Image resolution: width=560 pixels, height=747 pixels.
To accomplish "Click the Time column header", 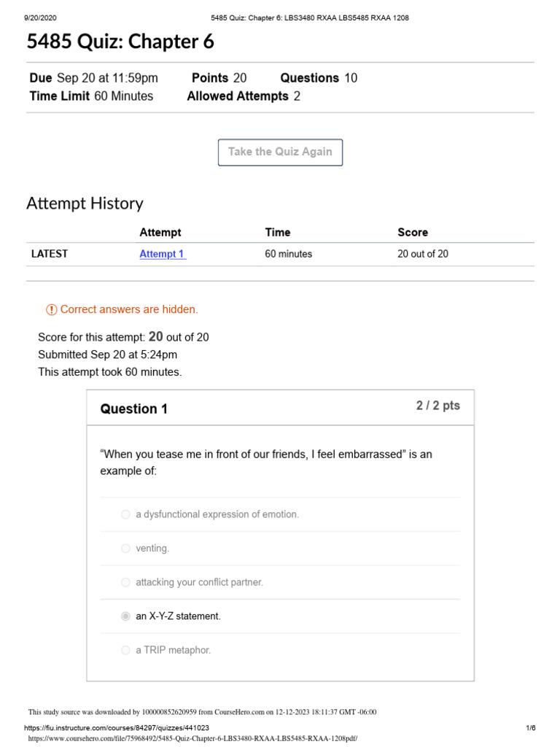I will [x=278, y=232].
